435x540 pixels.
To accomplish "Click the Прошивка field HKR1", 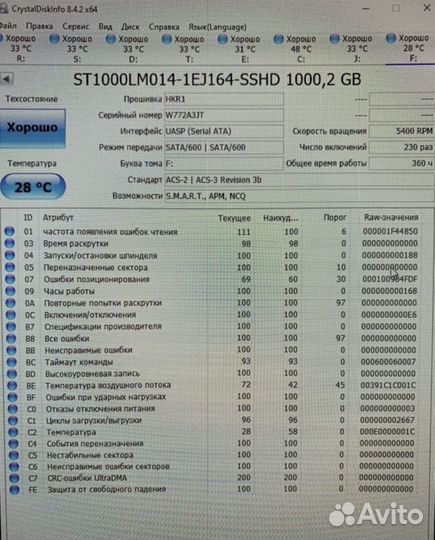I will click(224, 99).
